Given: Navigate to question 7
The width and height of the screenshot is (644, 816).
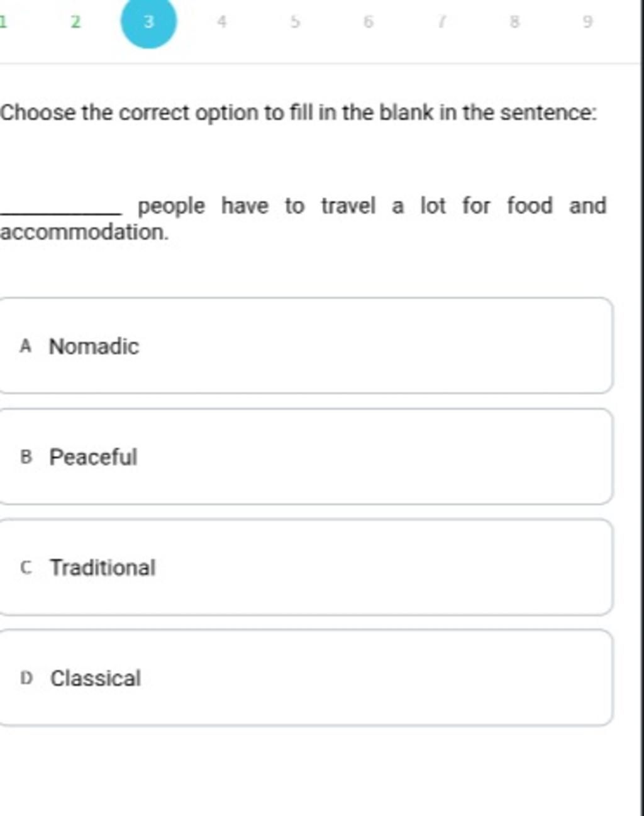Looking at the screenshot, I should (x=441, y=22).
